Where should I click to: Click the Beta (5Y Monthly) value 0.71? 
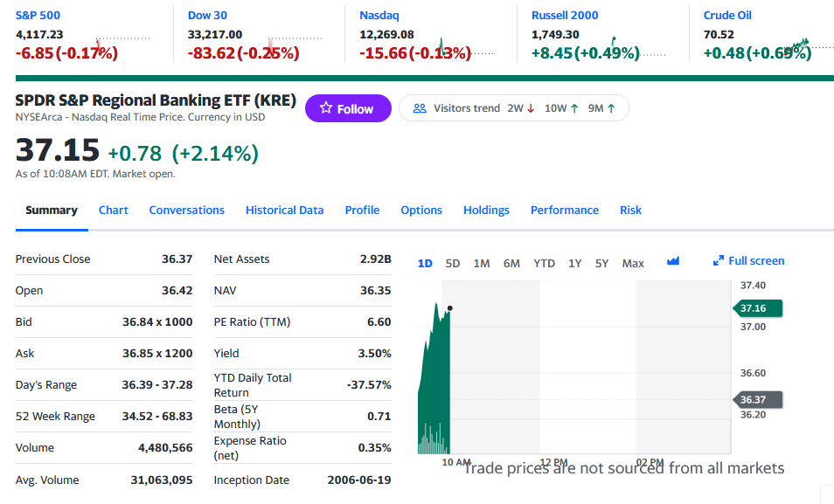(x=379, y=416)
